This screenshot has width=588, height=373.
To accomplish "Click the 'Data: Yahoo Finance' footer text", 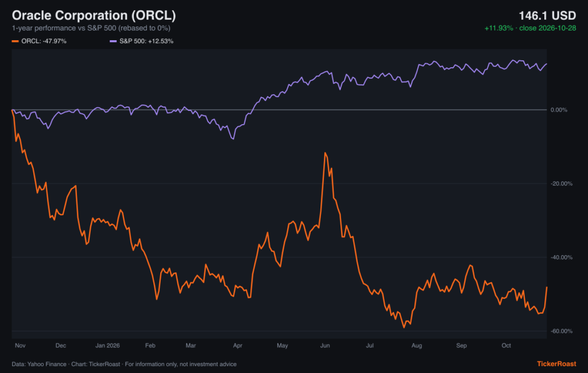I will [x=39, y=364].
